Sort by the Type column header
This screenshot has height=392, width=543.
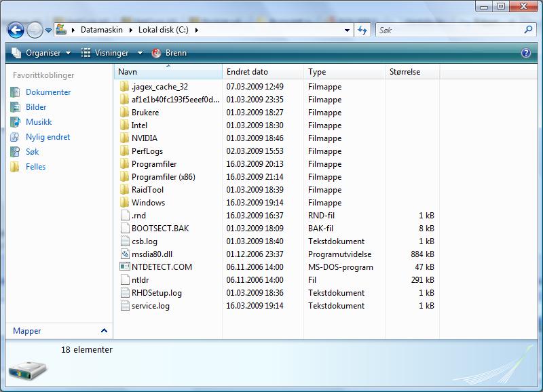pyautogui.click(x=344, y=72)
